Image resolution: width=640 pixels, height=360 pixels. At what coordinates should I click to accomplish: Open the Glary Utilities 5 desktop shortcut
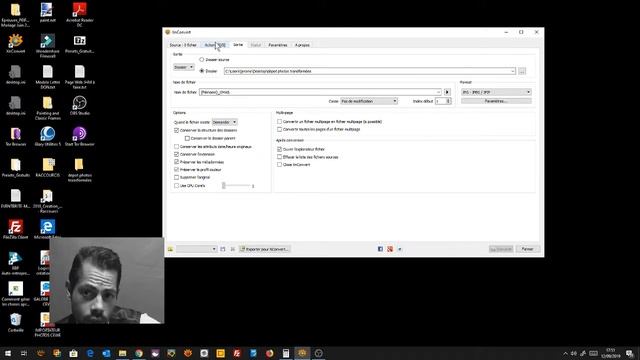[x=47, y=137]
